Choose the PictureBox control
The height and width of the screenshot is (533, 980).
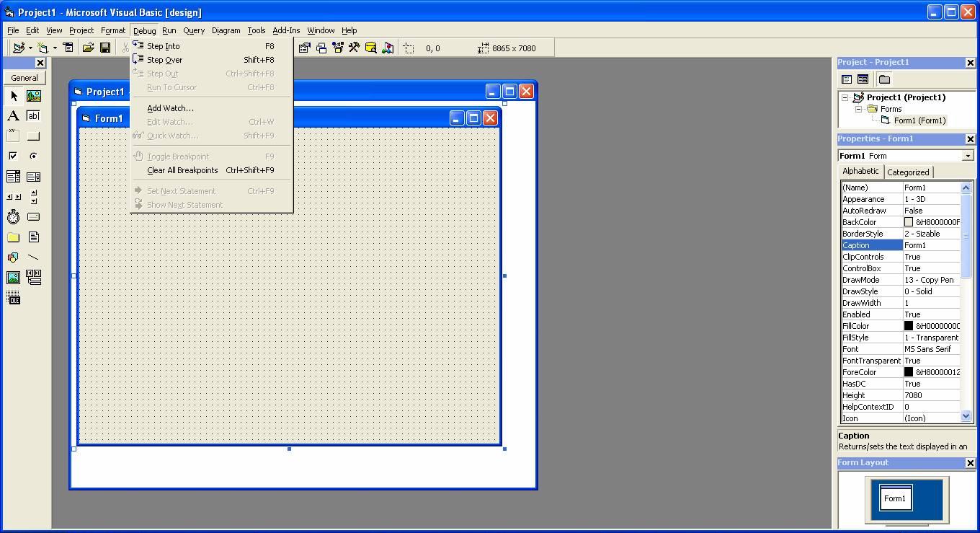point(33,95)
